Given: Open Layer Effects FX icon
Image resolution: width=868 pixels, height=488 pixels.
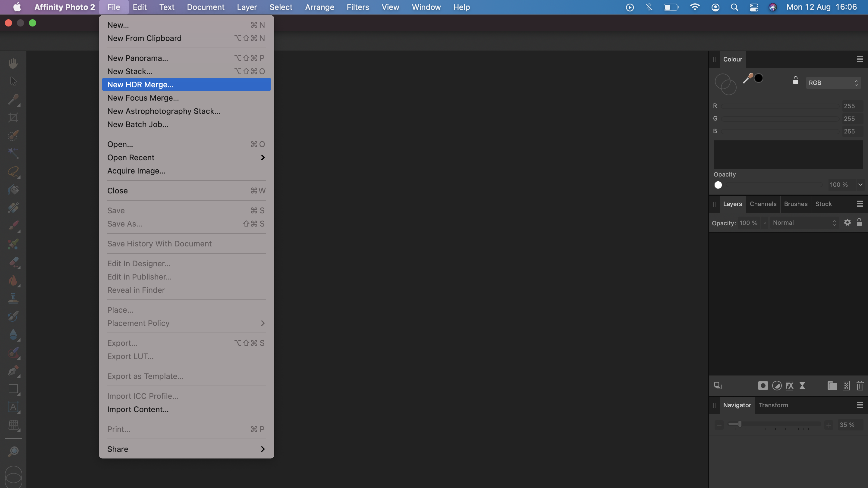Looking at the screenshot, I should [x=790, y=386].
